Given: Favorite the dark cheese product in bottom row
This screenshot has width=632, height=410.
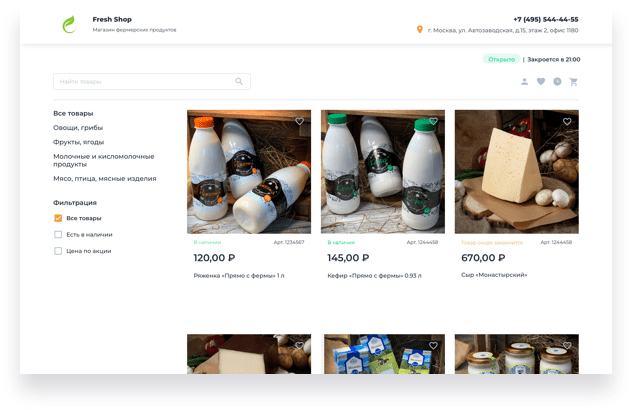Looking at the screenshot, I should (299, 345).
